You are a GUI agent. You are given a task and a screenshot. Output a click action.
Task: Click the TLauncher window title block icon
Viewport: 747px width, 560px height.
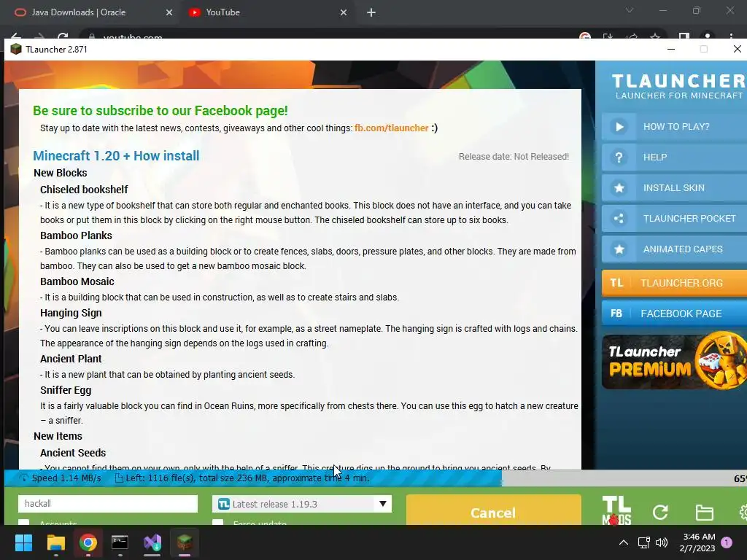pyautogui.click(x=16, y=49)
